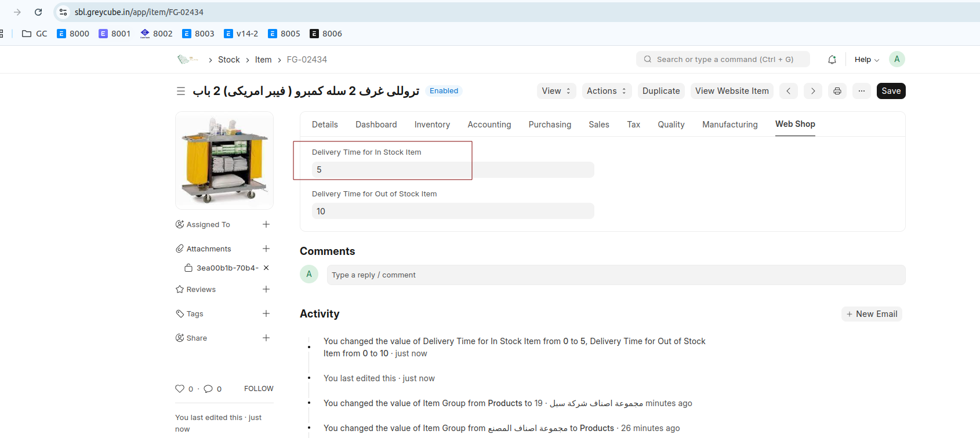Open the three-dots more menu
Screen dimensions: 980x438
tap(861, 91)
